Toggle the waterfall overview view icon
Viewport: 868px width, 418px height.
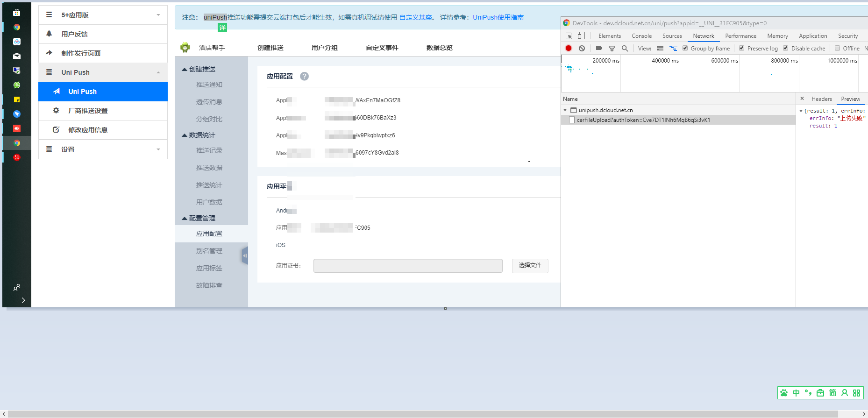(x=673, y=48)
